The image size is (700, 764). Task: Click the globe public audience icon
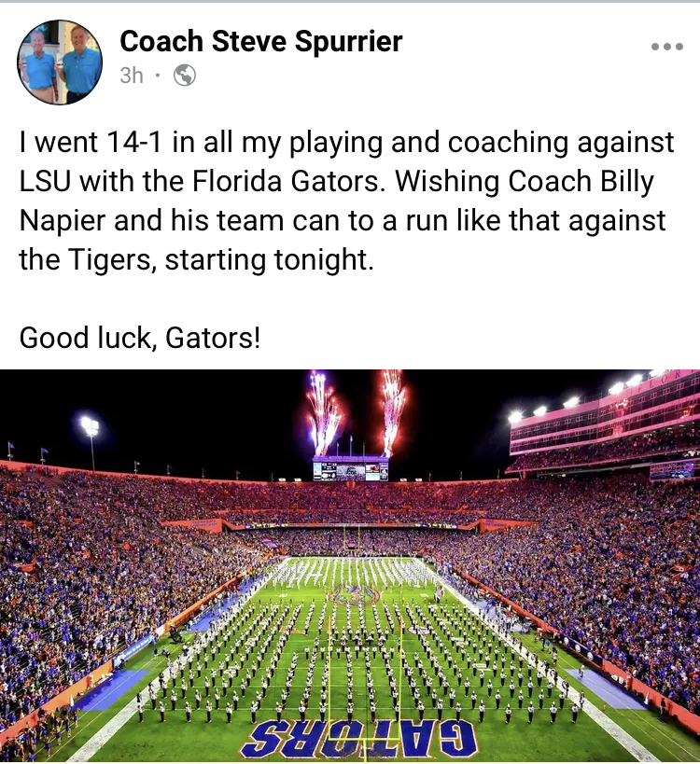185,76
